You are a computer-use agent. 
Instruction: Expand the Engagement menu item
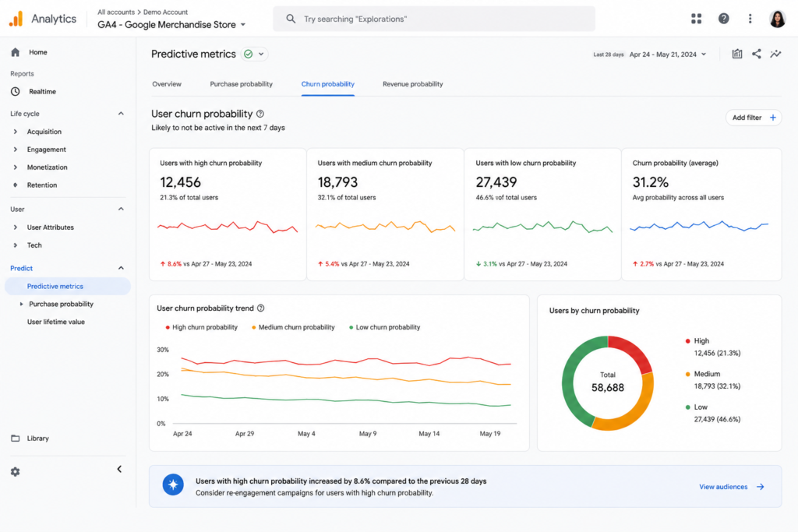pyautogui.click(x=16, y=150)
